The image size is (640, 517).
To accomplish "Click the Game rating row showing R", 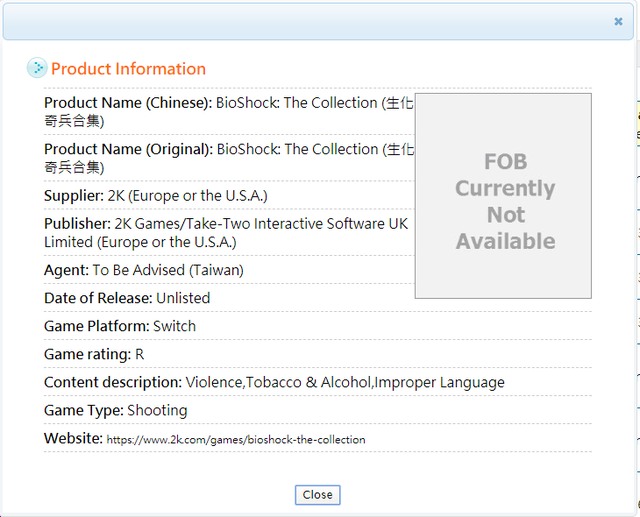I will 94,354.
